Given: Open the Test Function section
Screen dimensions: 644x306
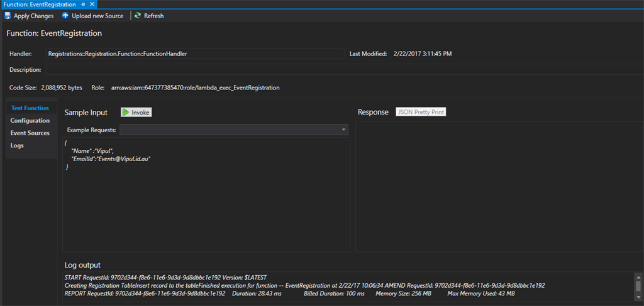Looking at the screenshot, I should [30, 108].
